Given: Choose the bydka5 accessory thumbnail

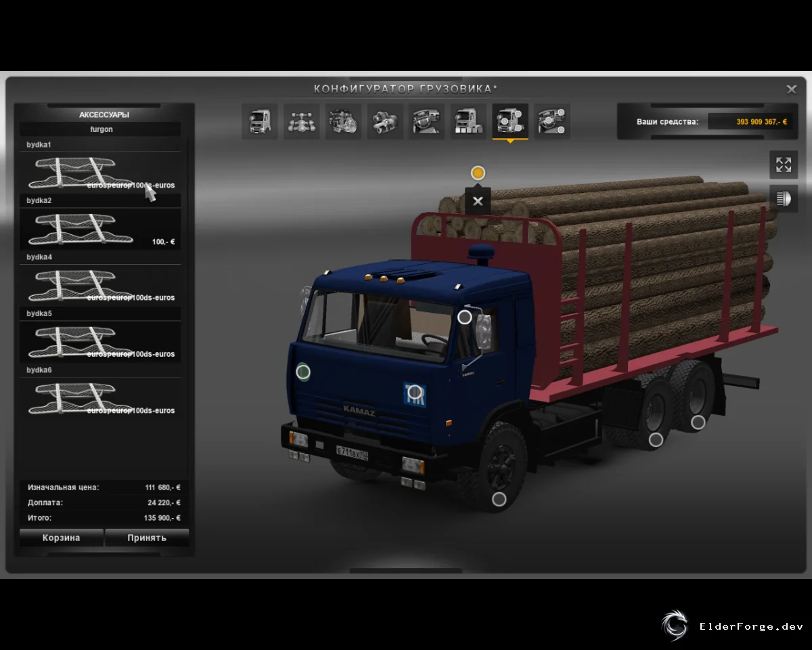Looking at the screenshot, I should (x=100, y=342).
